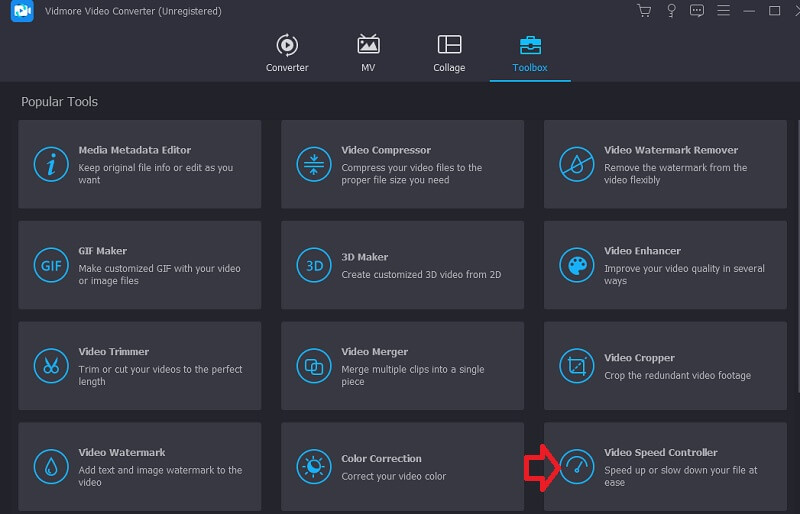
Task: Go to the MV tab
Action: pyautogui.click(x=368, y=54)
